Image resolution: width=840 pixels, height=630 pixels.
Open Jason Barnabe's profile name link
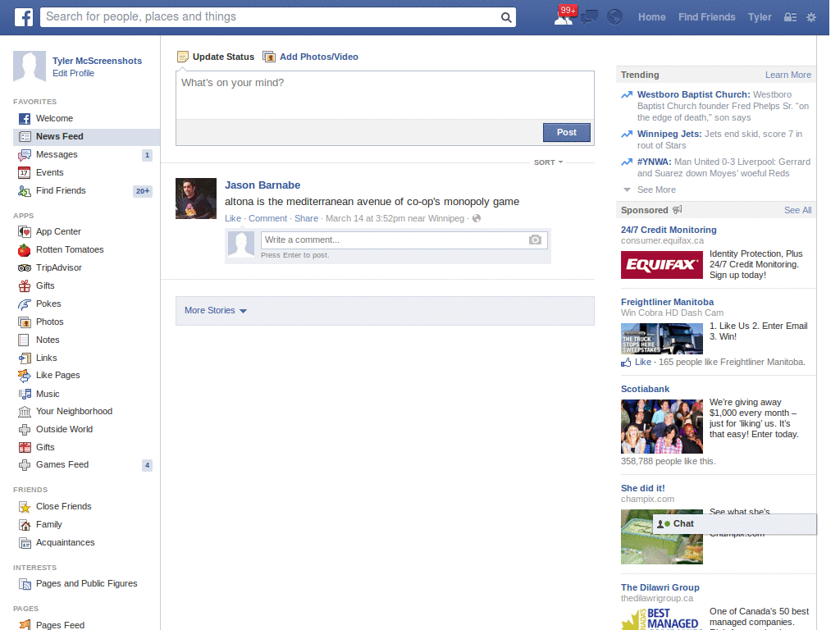point(262,185)
